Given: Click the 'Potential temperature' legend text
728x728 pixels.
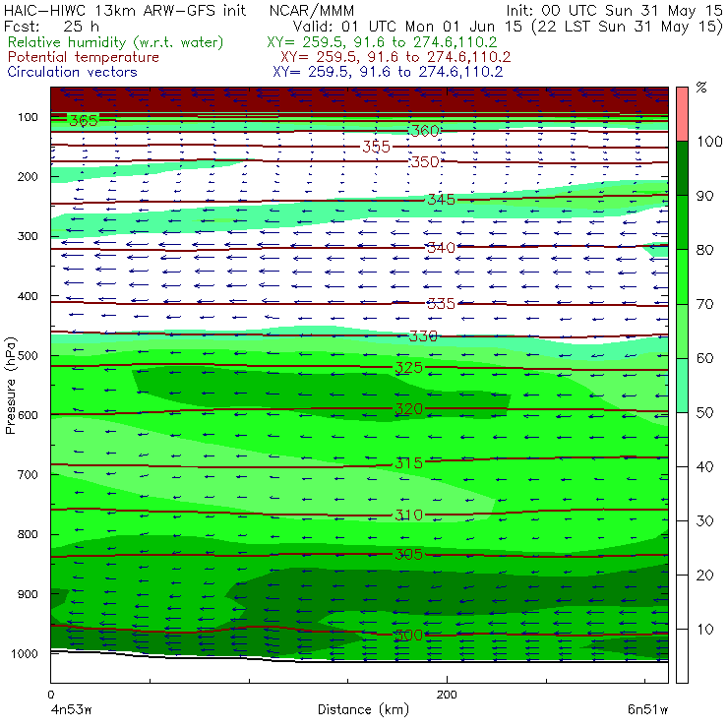Looking at the screenshot, I should tap(83, 57).
